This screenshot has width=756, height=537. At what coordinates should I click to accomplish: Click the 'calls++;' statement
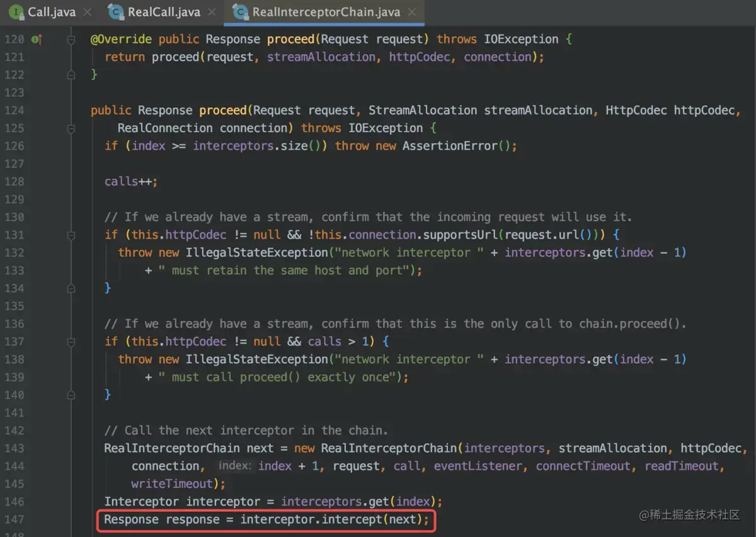click(x=131, y=181)
